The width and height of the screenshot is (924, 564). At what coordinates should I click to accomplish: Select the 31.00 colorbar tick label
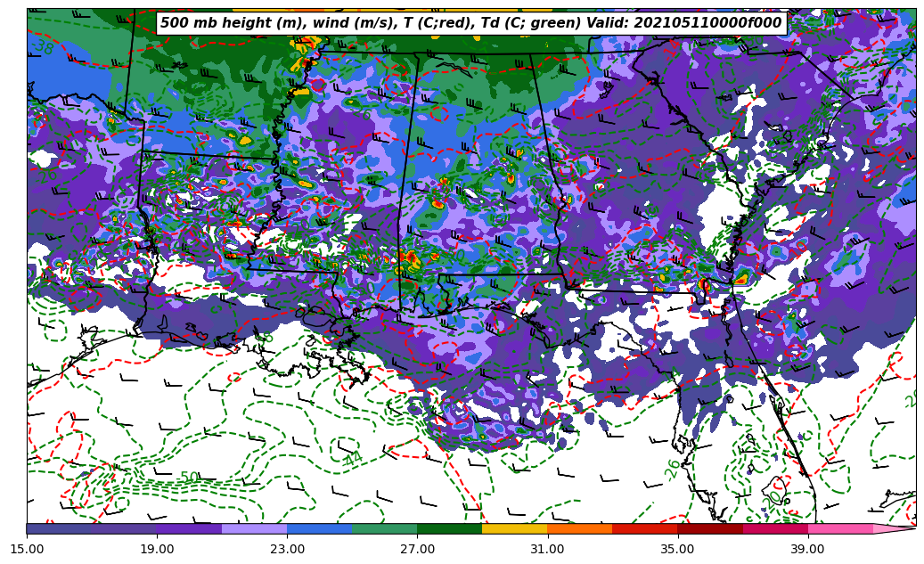tap(547, 549)
